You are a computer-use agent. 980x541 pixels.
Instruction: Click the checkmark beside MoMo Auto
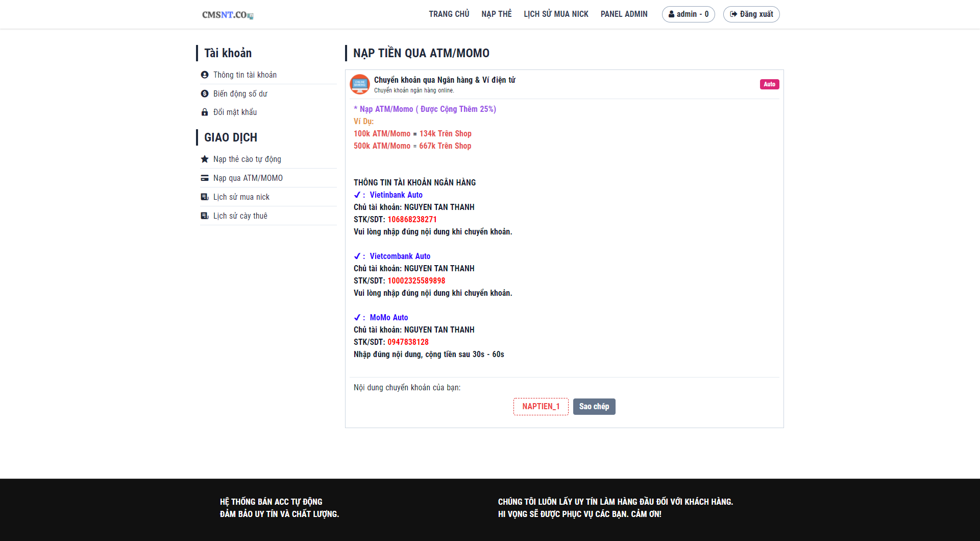tap(357, 318)
